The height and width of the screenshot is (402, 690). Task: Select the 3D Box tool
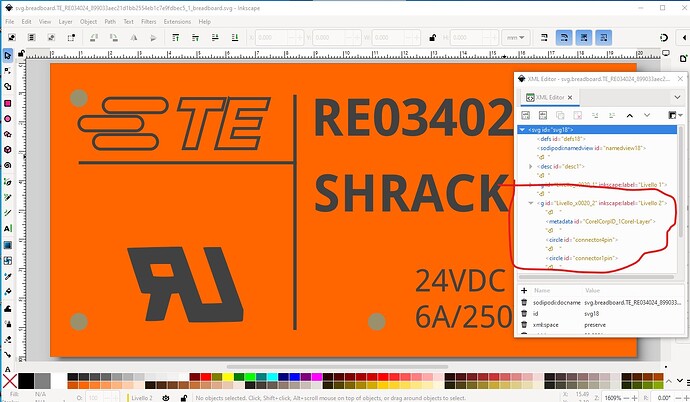(x=7, y=150)
